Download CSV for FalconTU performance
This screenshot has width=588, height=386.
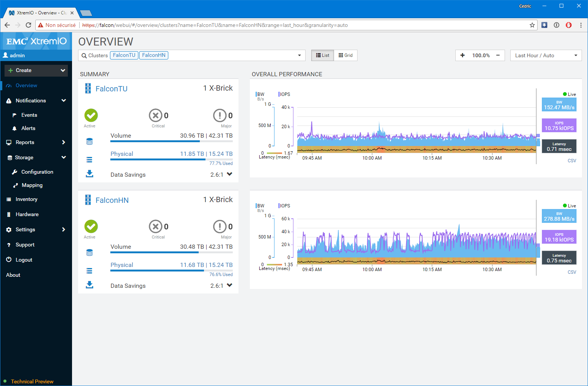click(572, 161)
